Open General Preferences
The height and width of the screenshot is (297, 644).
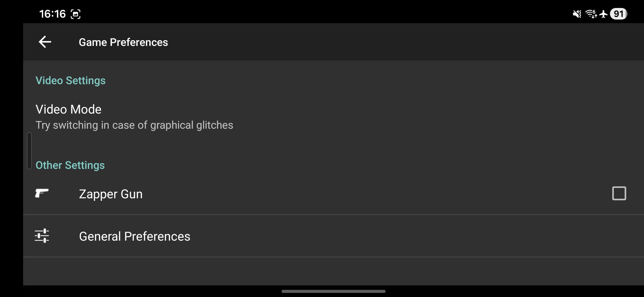tap(135, 237)
